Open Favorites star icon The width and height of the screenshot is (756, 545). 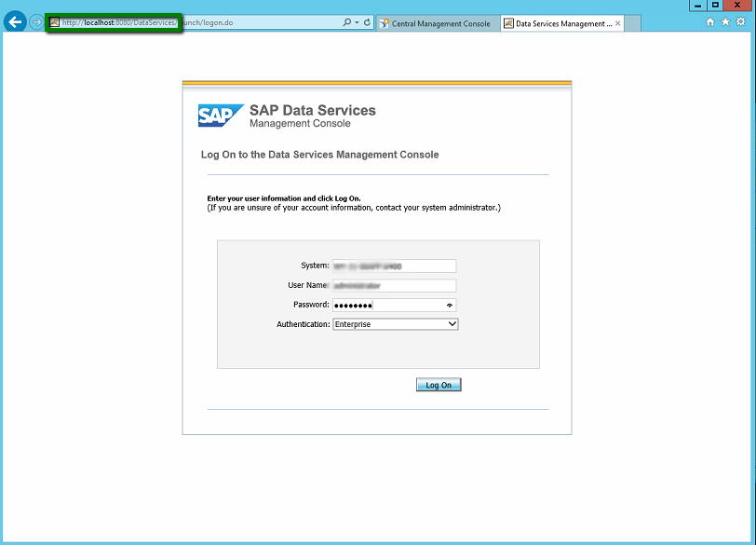pyautogui.click(x=725, y=22)
